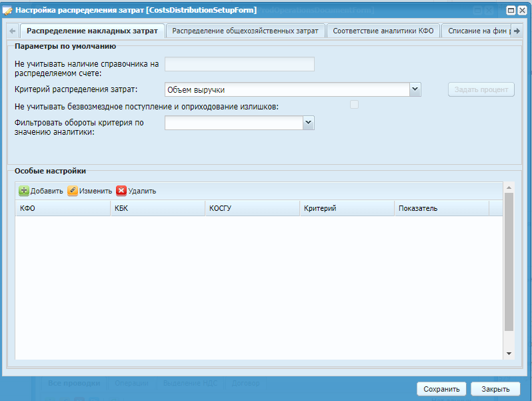Click the green Добавить plus icon
The height and width of the screenshot is (401, 532).
24,191
